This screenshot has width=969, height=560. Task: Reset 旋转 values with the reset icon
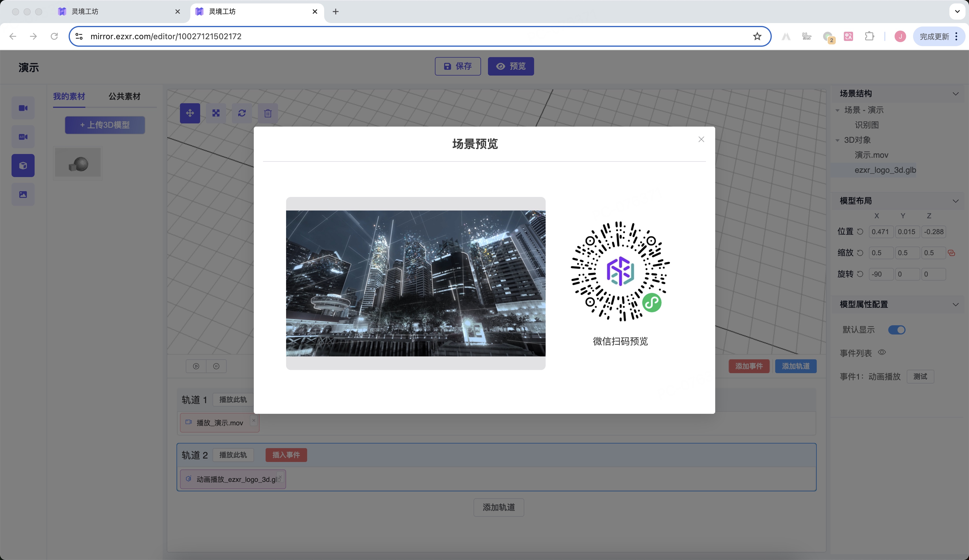(x=860, y=274)
